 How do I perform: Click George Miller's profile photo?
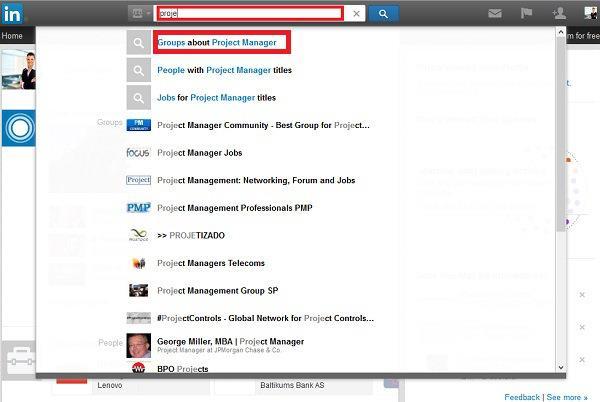point(139,345)
